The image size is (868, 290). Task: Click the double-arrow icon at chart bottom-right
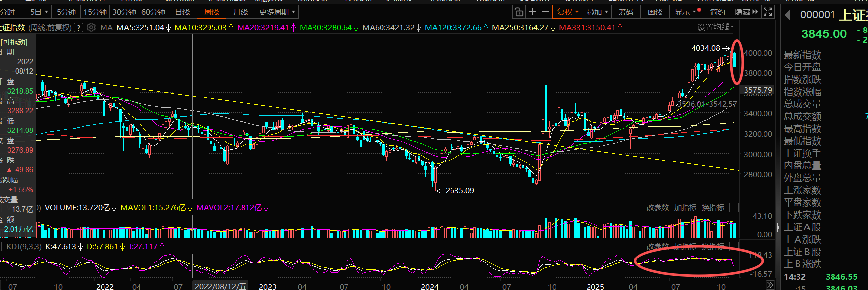(770, 285)
